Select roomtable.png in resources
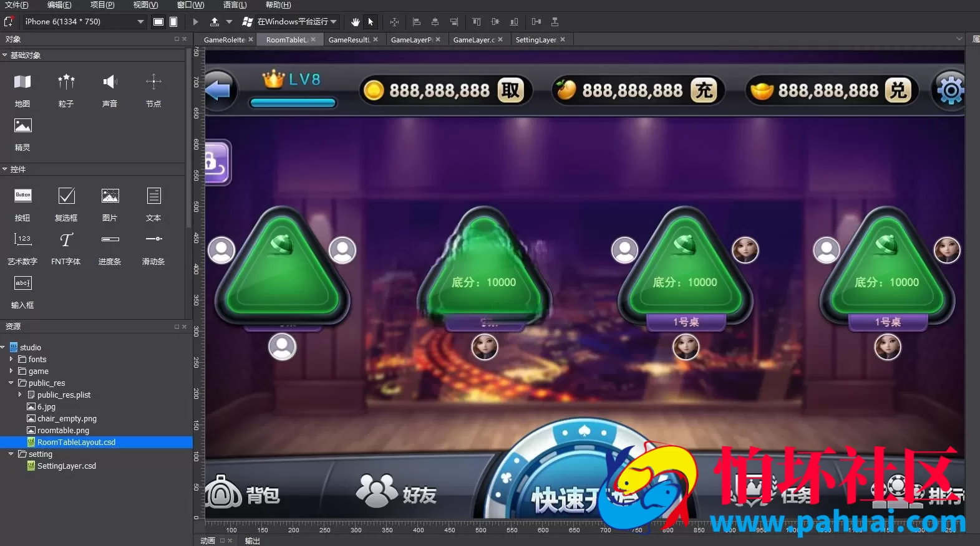This screenshot has width=980, height=546. pos(58,430)
